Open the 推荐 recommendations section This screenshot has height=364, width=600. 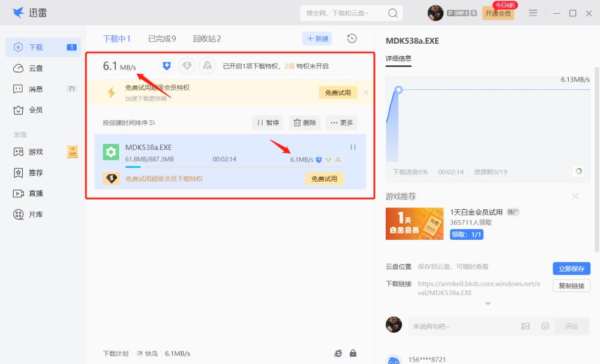coord(43,173)
